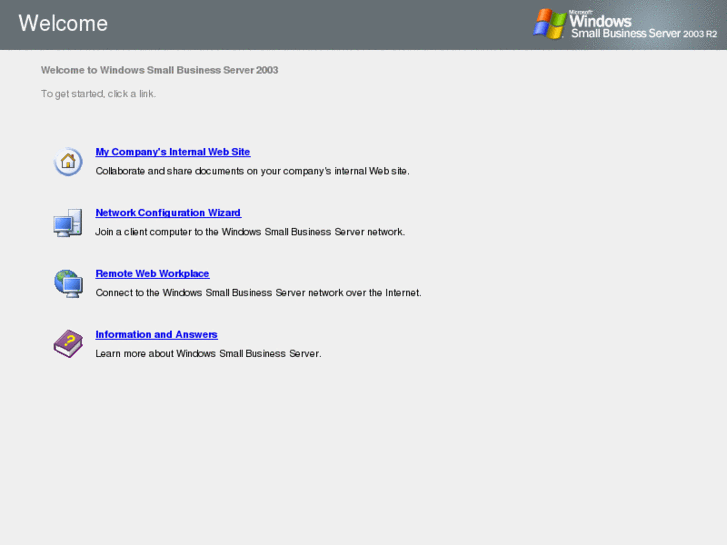Click empty gray header area beside Welcome

pos(315,24)
